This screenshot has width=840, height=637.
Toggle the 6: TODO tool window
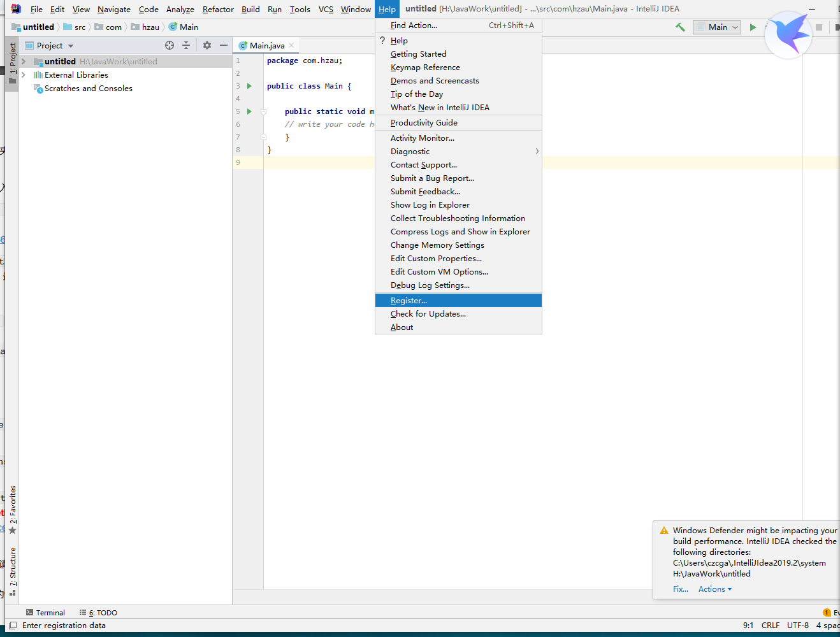click(98, 613)
